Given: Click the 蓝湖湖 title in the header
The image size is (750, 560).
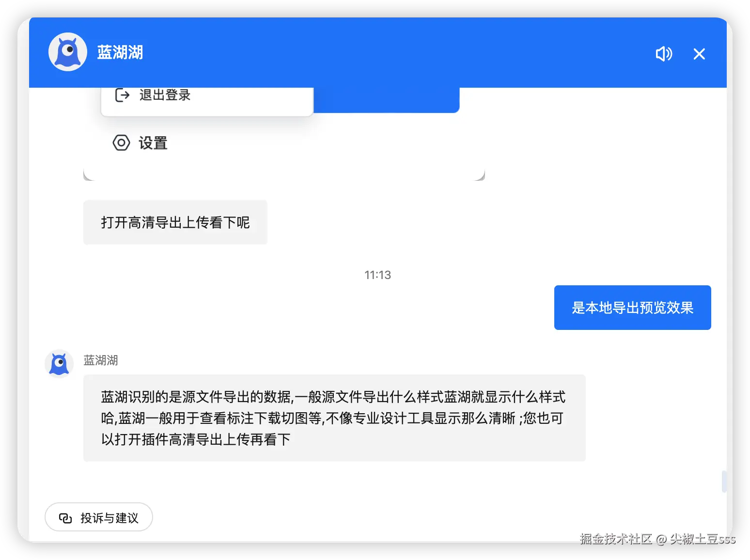Looking at the screenshot, I should click(120, 52).
